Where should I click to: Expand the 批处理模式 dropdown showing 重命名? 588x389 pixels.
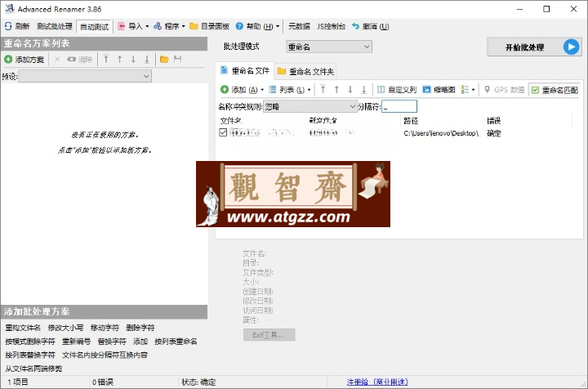[329, 47]
